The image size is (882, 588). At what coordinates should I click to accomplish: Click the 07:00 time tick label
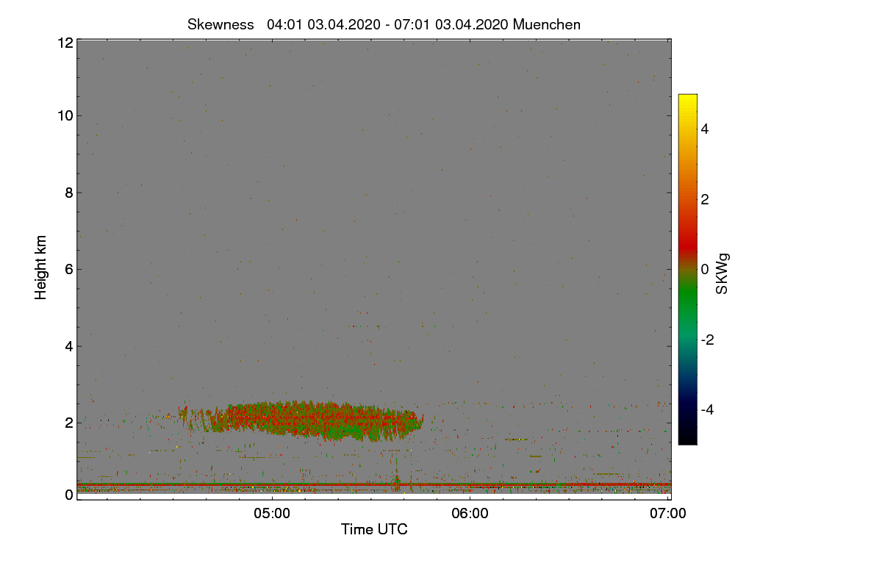668,514
